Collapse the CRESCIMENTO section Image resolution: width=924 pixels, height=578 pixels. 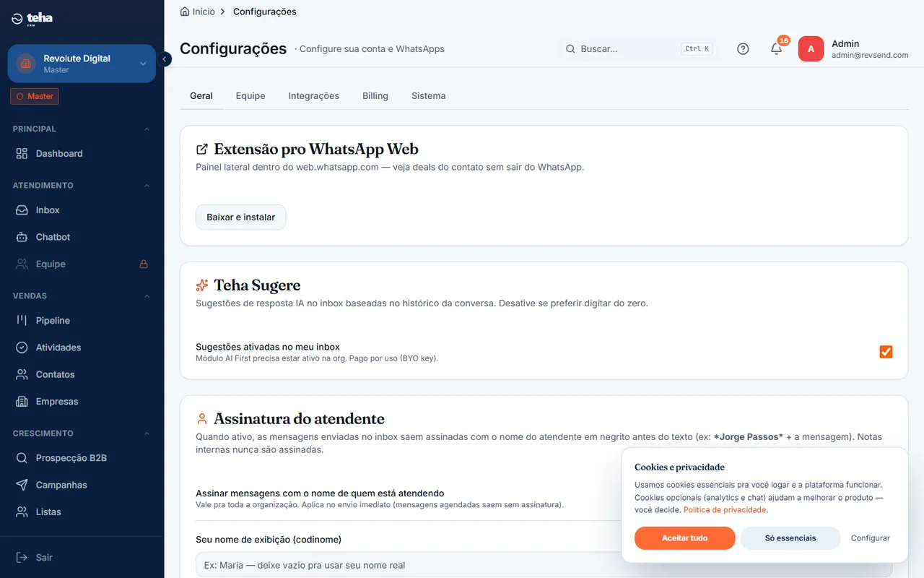click(147, 433)
